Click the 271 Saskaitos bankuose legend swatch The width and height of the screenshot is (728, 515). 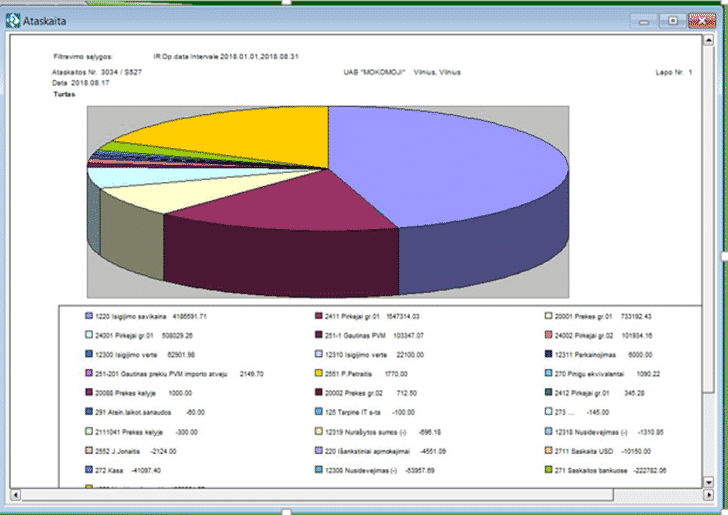546,469
